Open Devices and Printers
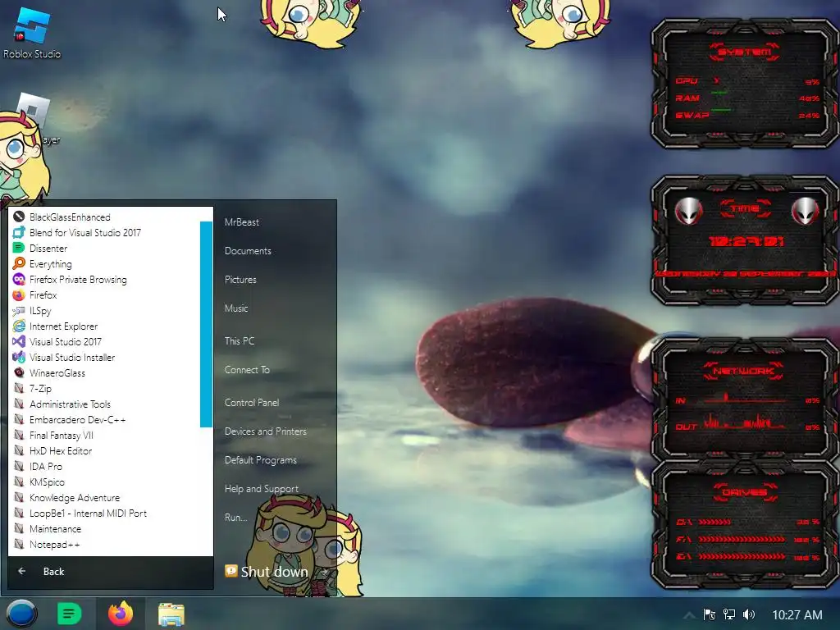840x630 pixels. tap(265, 431)
